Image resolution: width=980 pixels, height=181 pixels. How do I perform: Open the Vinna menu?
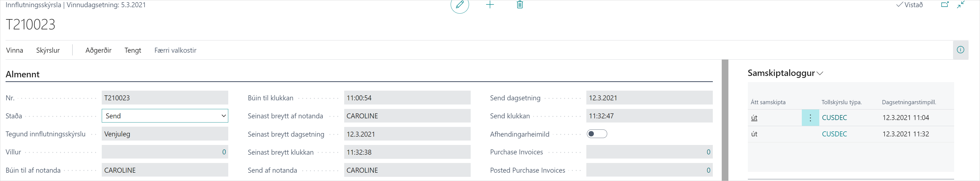(14, 50)
